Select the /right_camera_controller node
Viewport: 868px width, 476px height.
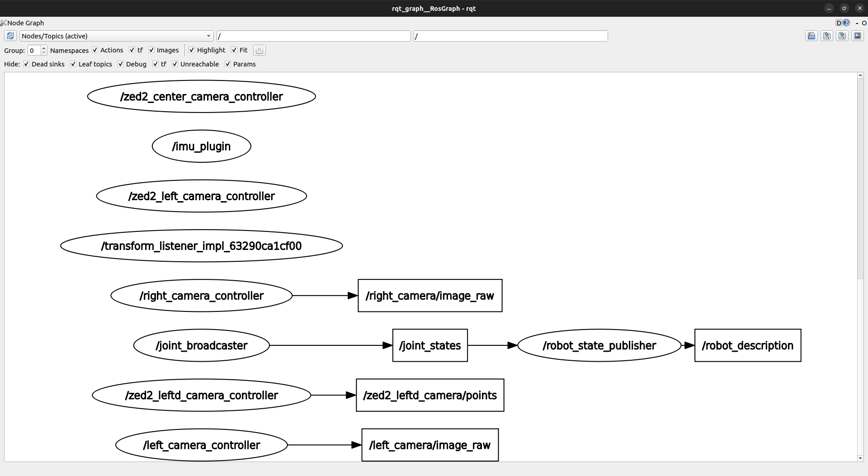202,295
